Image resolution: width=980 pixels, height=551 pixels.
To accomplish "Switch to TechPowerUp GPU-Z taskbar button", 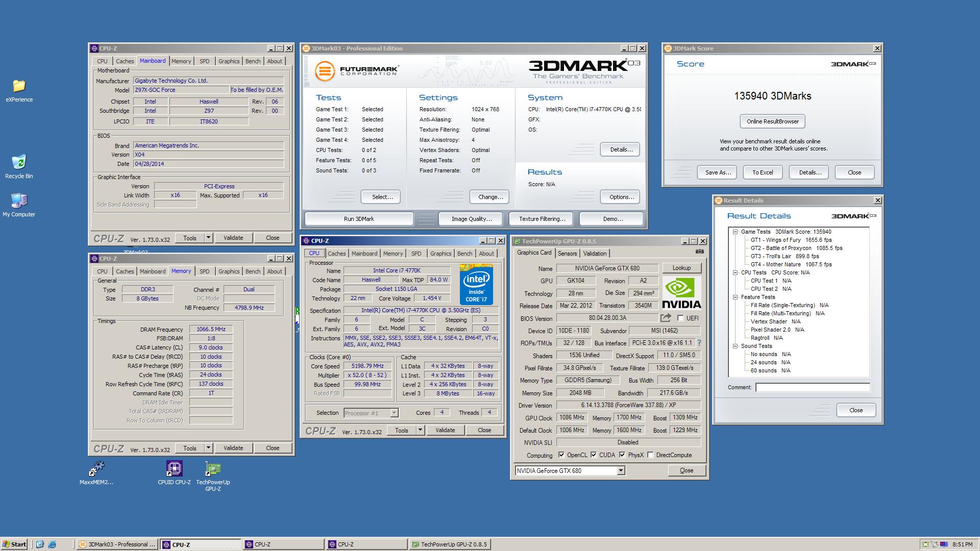I will tap(450, 544).
